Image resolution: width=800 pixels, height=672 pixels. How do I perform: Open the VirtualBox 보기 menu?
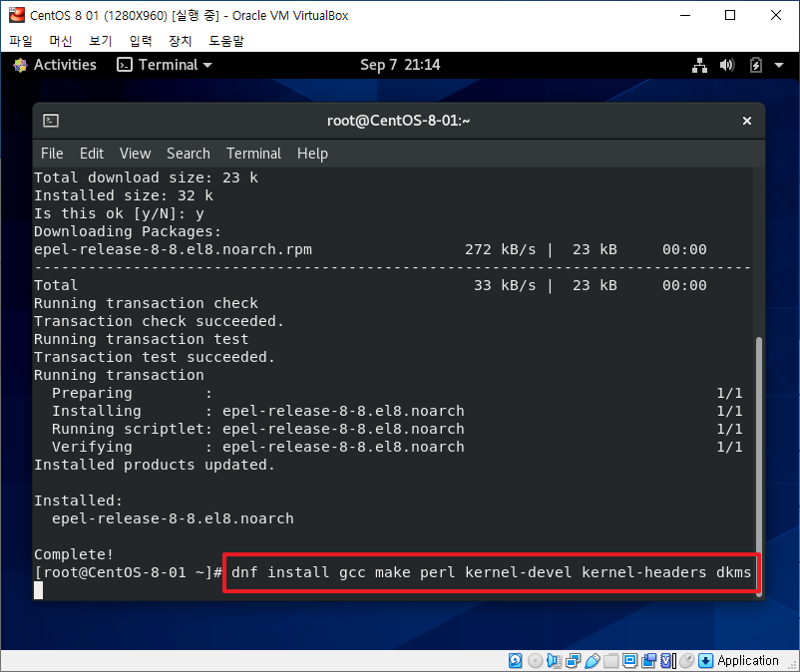(x=101, y=41)
